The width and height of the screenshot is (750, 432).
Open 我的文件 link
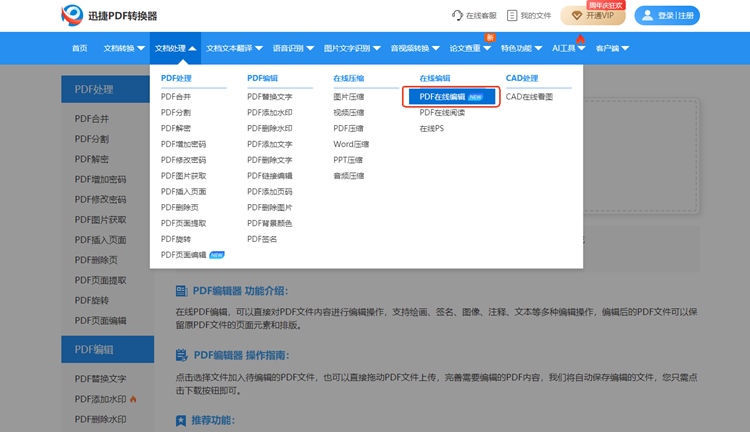pyautogui.click(x=529, y=15)
